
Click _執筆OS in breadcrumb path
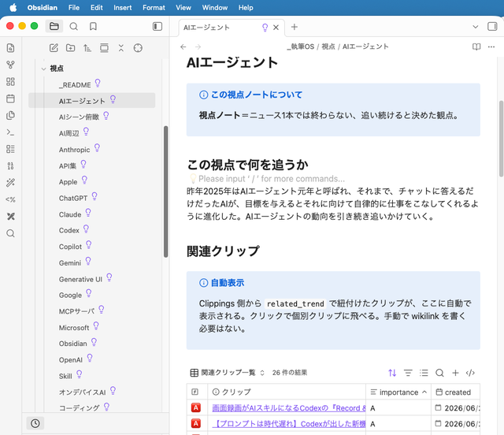pos(301,46)
